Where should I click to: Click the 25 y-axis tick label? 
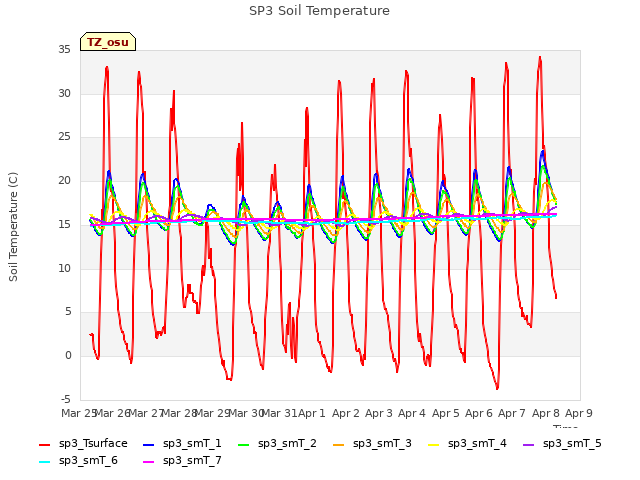click(64, 137)
